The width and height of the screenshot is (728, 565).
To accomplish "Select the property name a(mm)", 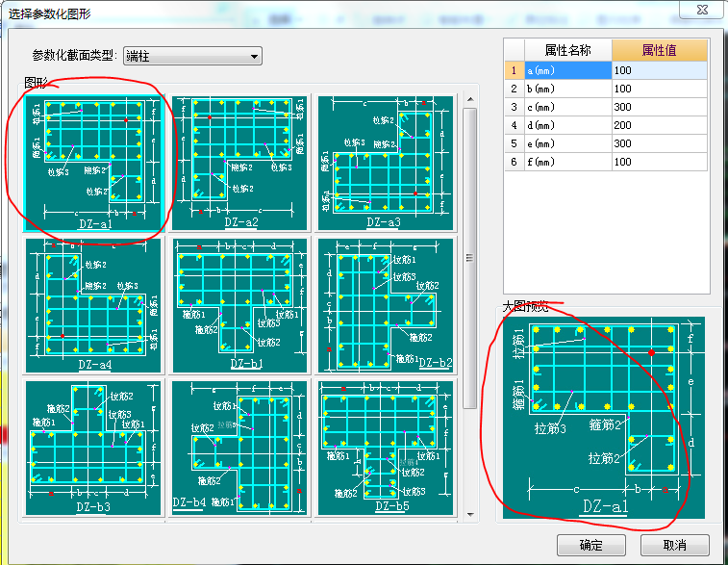I will click(568, 70).
